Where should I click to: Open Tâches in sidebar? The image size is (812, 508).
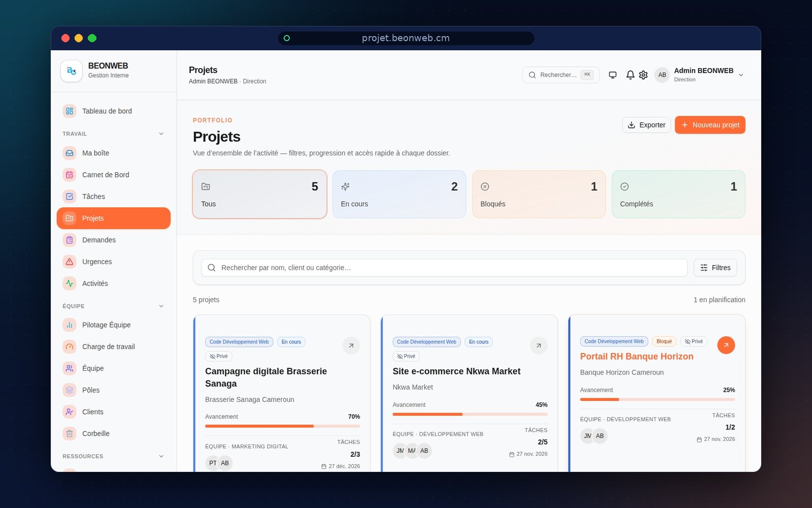(114, 197)
